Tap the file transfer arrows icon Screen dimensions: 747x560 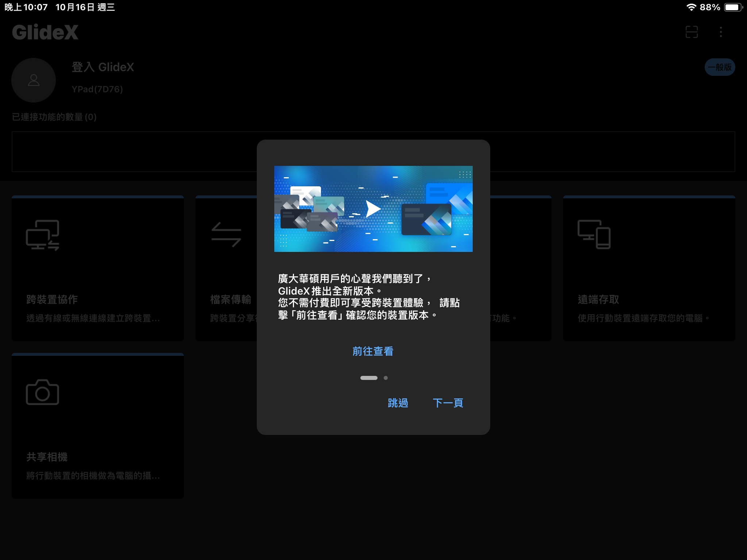click(x=226, y=234)
